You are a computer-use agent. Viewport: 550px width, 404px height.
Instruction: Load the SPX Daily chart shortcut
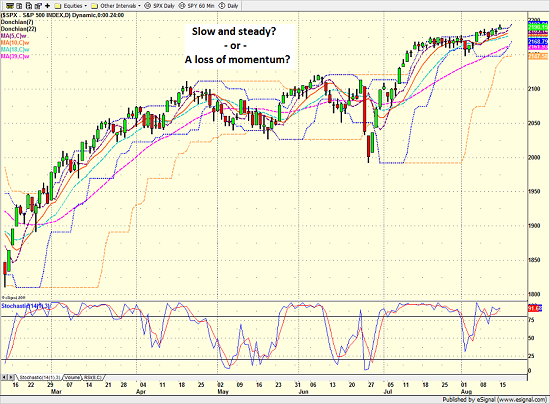164,6
